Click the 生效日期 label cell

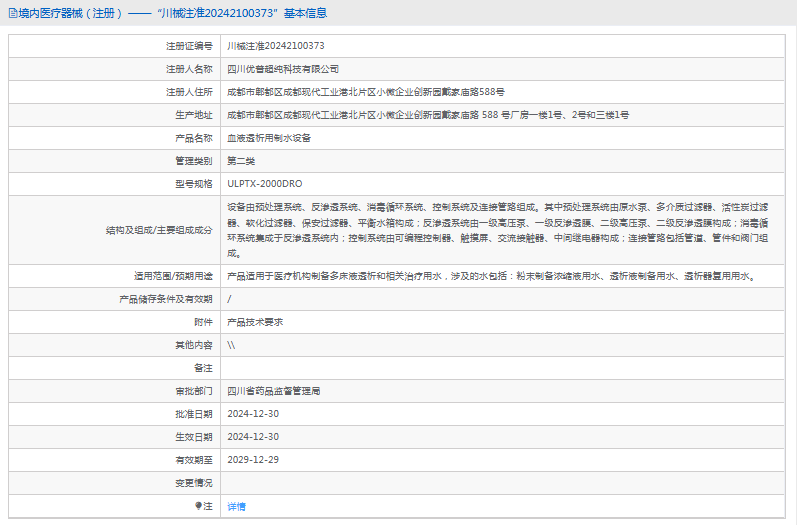pos(115,437)
